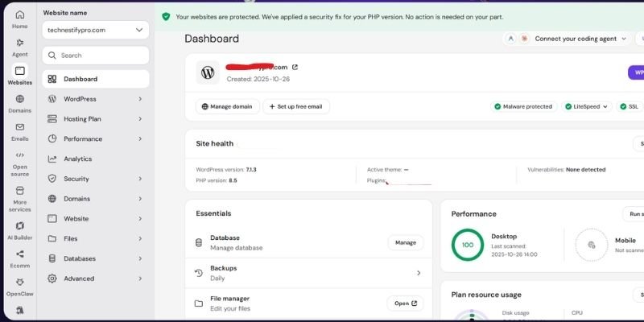Click 'Created: 2025-10-26' text
This screenshot has width=644, height=322.
258,79
